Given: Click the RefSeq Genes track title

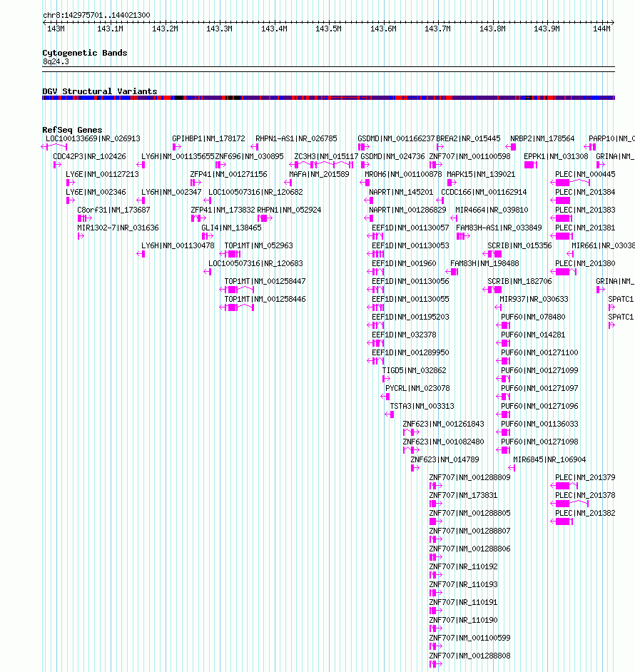Looking at the screenshot, I should 72,129.
